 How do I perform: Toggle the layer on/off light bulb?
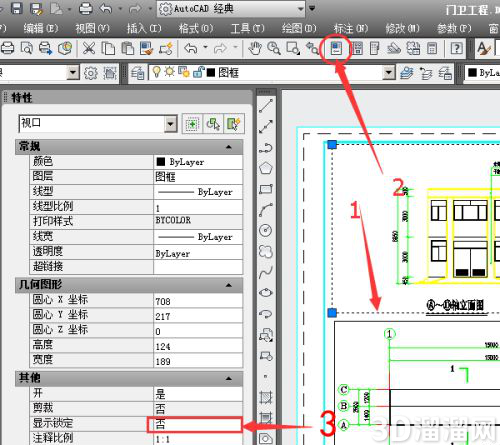point(156,72)
